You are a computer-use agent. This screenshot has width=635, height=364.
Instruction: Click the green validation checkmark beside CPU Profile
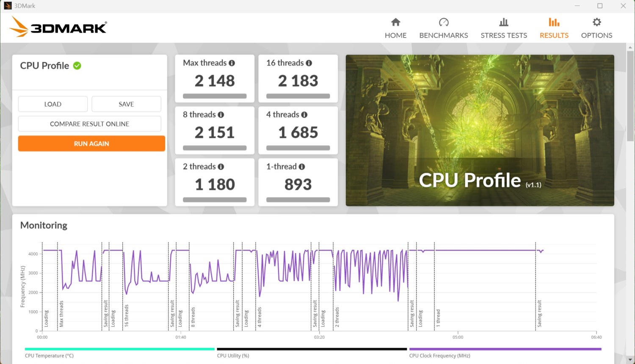[77, 66]
